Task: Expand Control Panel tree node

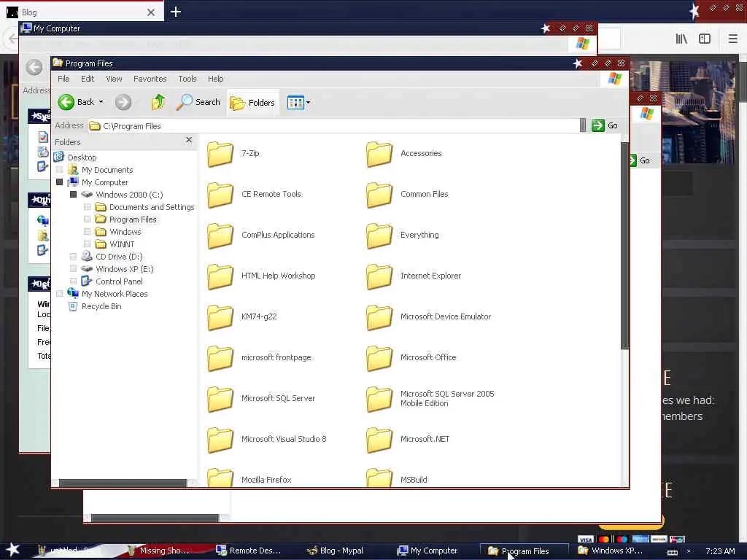Action: (x=74, y=281)
